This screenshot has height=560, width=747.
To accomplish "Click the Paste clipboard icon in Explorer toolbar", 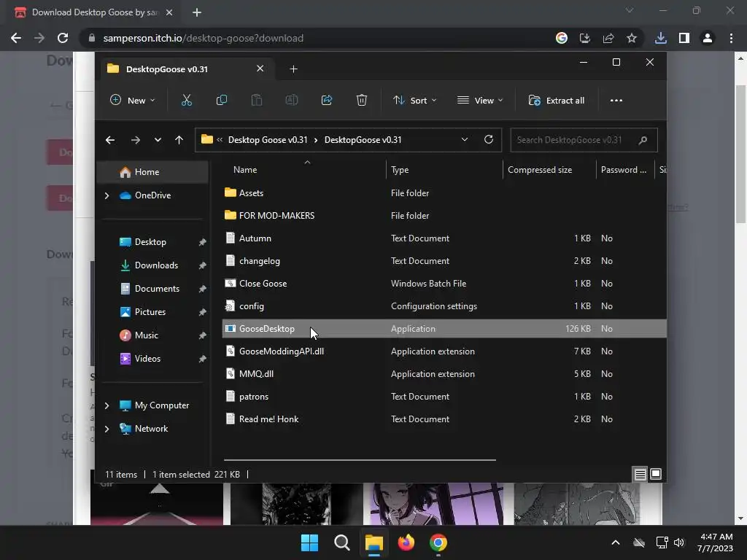I will point(257,101).
